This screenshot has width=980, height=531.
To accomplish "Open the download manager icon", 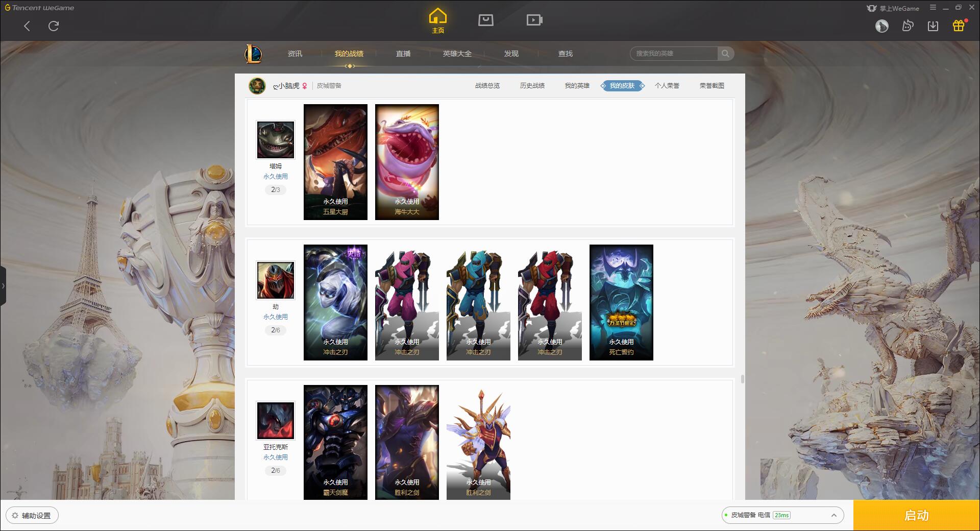I will point(933,26).
